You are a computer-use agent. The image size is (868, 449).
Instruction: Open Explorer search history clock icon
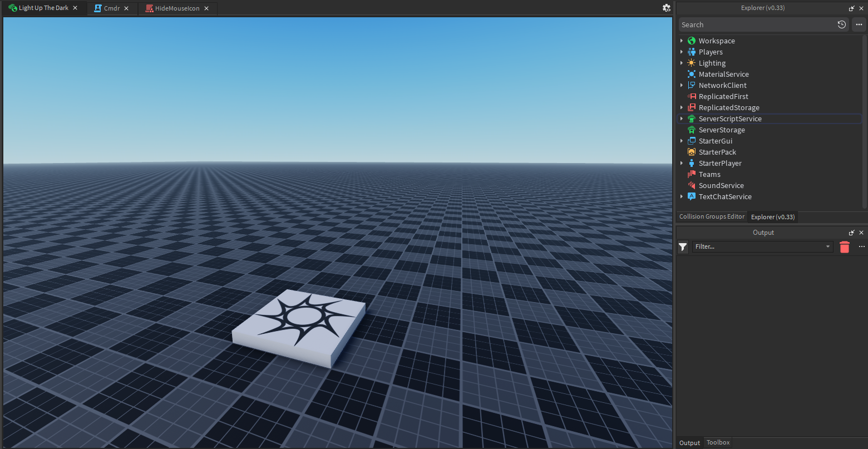tap(841, 24)
